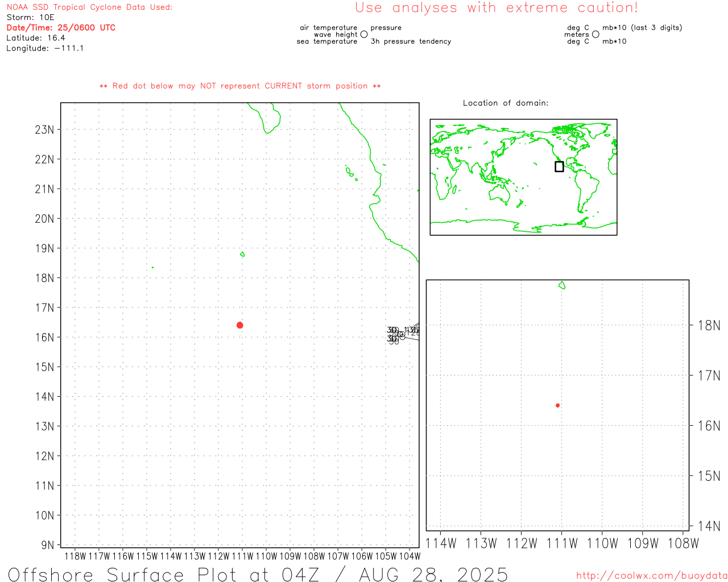728x582 pixels.
Task: Click the 9N latitude label on main map
Action: [48, 545]
